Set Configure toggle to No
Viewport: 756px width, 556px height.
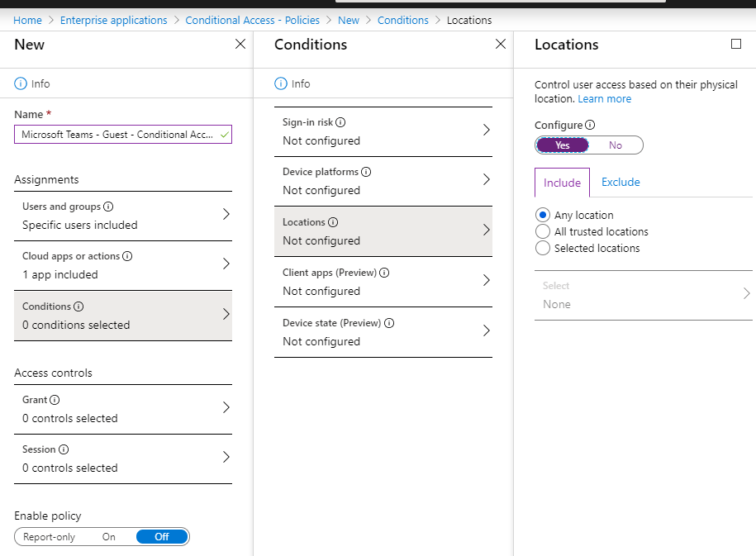[616, 145]
